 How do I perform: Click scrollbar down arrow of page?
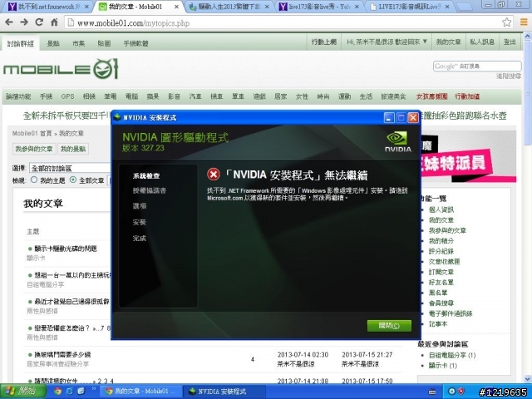(528, 379)
